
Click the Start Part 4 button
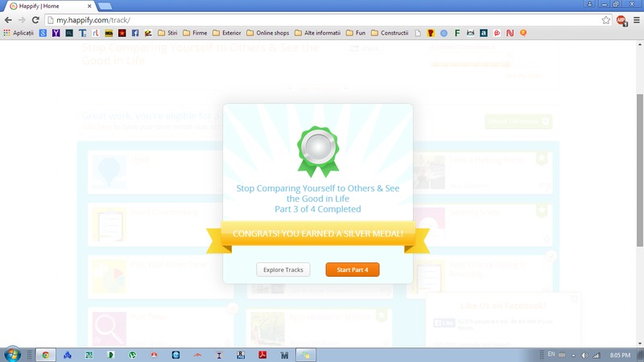(353, 269)
